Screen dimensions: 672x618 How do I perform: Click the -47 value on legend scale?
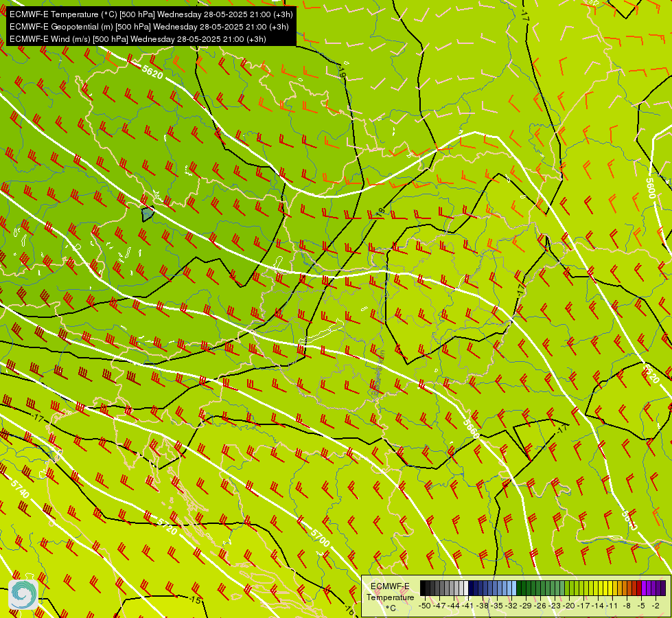439,606
